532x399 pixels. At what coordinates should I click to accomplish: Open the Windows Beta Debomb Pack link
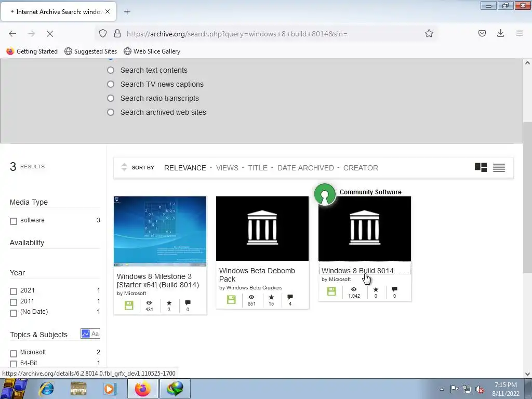click(x=257, y=275)
